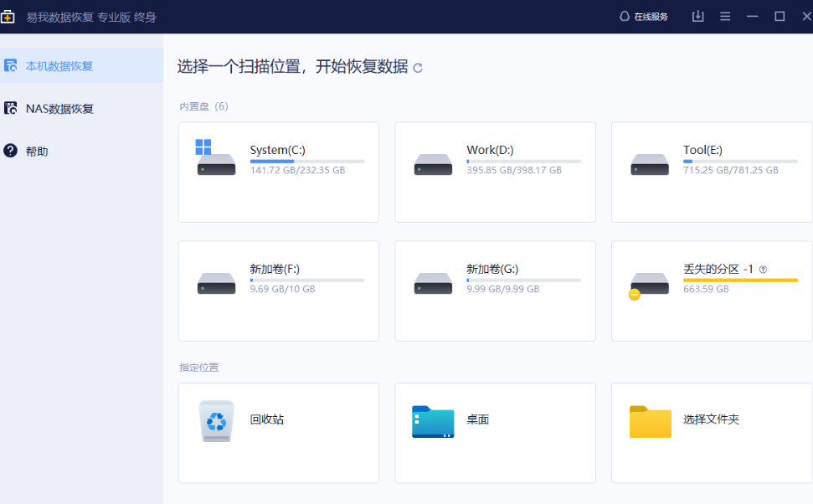Select the Tool(E:) drive icon

649,164
